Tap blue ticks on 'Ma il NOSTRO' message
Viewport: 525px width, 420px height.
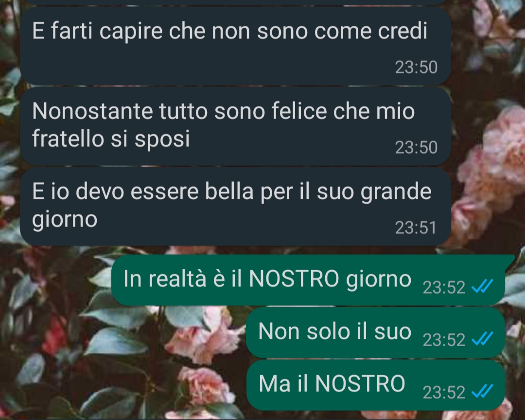(x=482, y=391)
